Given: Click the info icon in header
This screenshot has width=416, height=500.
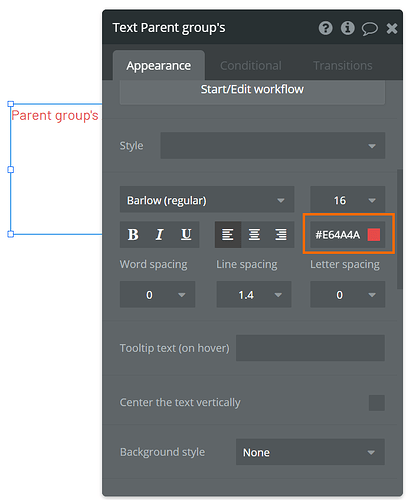Looking at the screenshot, I should [x=347, y=28].
